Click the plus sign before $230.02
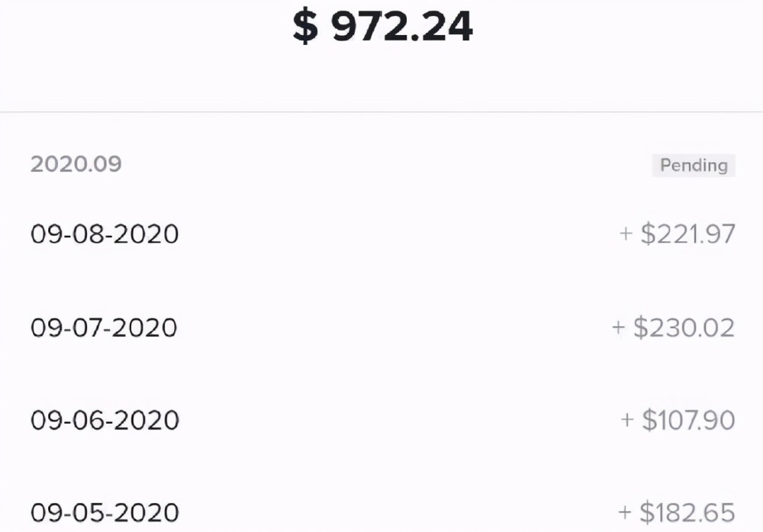Viewport: 763px width, 532px height. (x=618, y=327)
